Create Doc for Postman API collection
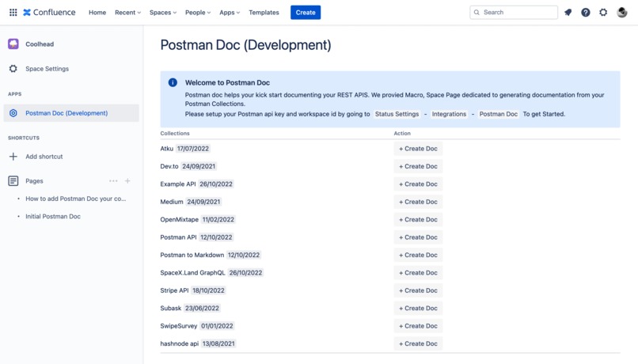 pyautogui.click(x=418, y=237)
